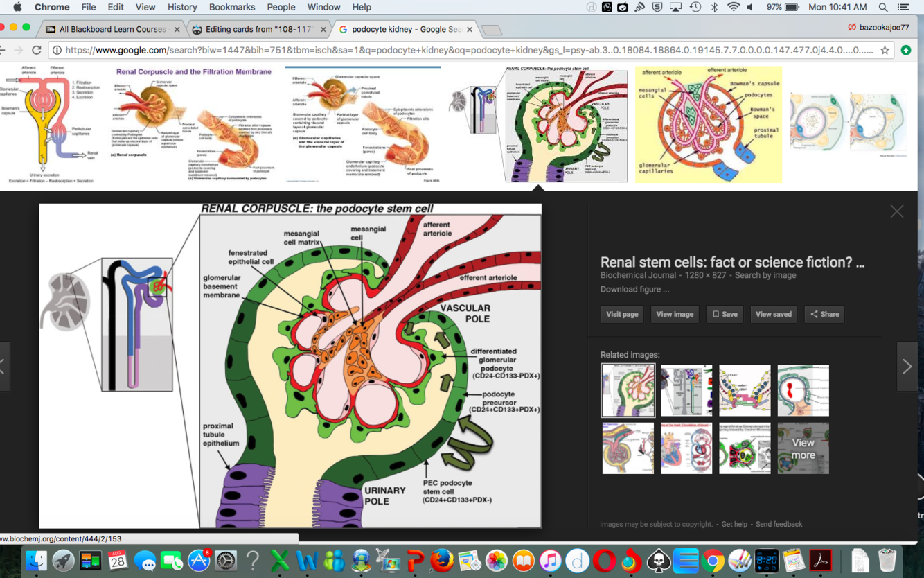Open iTunes from the Dock
The image size is (924, 578).
[550, 560]
